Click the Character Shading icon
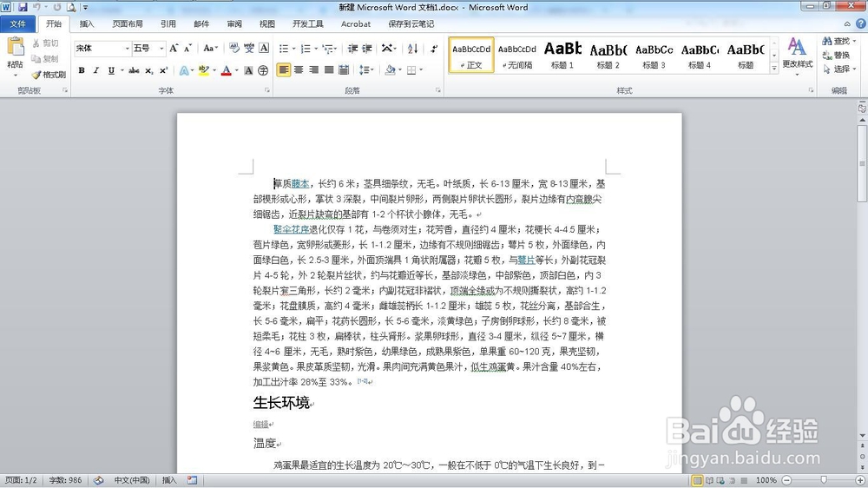 click(x=248, y=70)
